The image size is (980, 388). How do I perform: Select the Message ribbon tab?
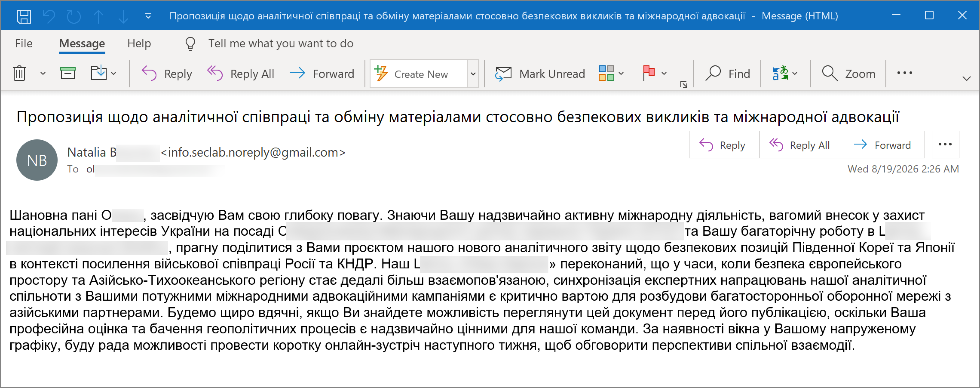tap(82, 43)
